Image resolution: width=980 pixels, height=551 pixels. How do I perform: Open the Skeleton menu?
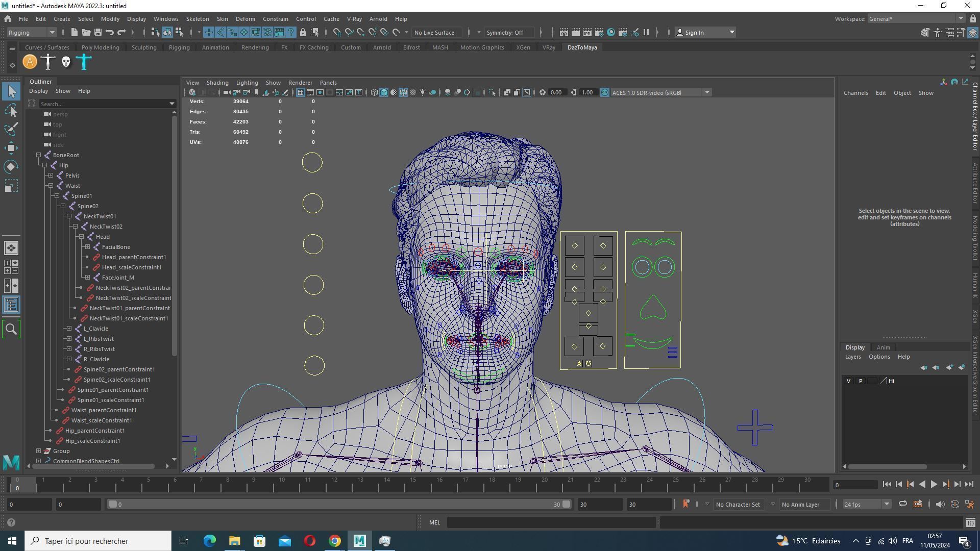click(x=197, y=19)
